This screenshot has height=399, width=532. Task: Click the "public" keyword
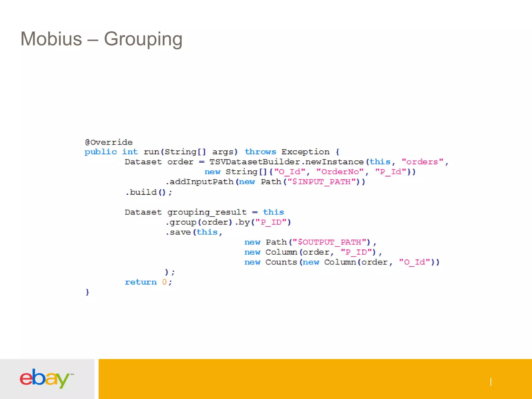101,152
